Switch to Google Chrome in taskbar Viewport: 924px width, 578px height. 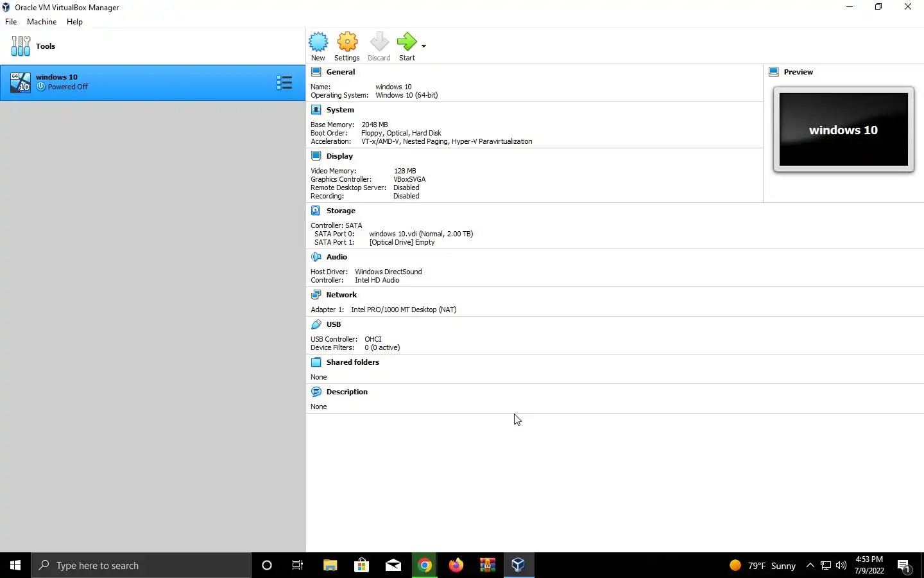coord(425,565)
